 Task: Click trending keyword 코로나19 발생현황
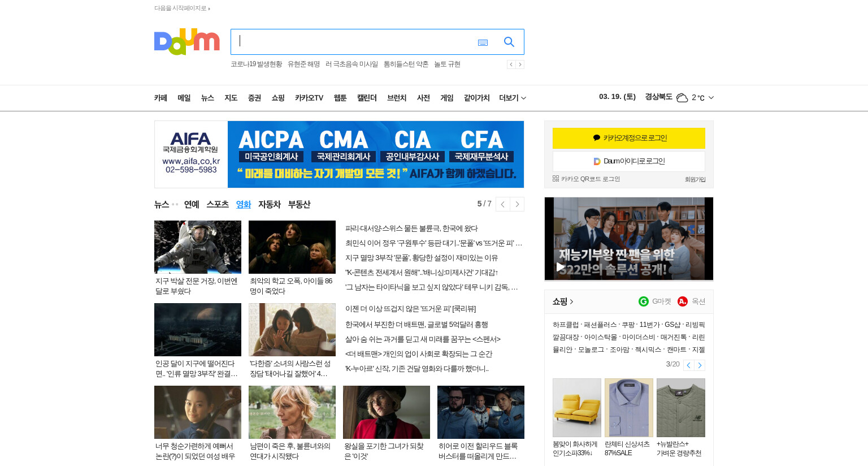pos(256,64)
